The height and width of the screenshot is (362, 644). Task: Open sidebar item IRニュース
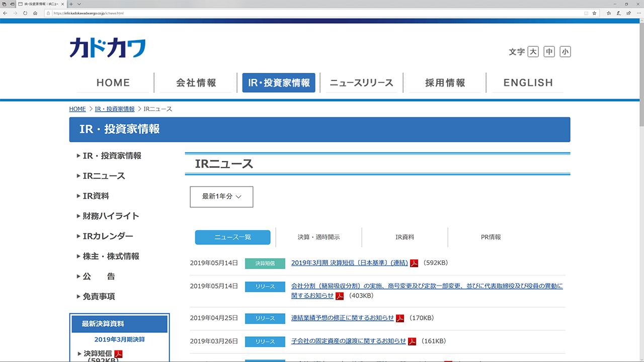104,176
